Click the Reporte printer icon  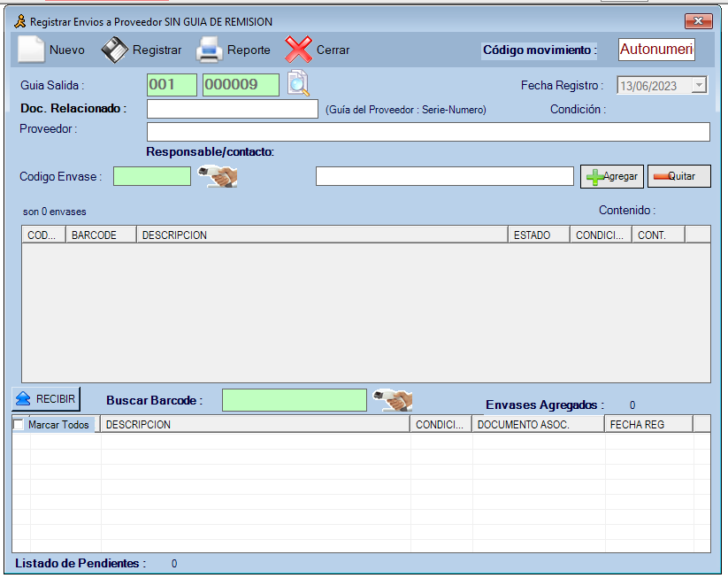tap(210, 50)
